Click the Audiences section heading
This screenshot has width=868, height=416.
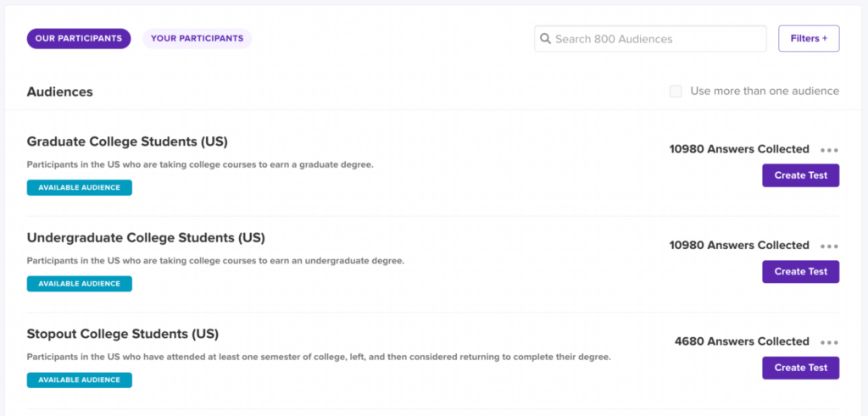(60, 92)
